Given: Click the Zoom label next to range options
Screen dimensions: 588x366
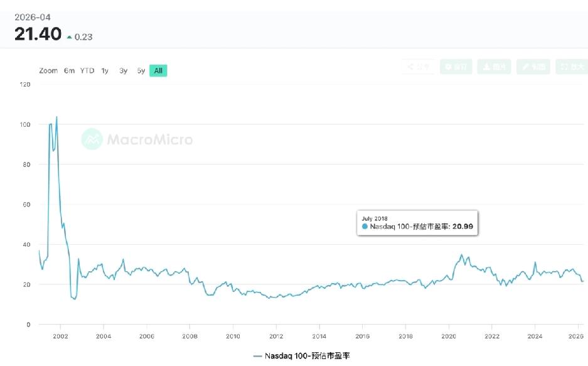Looking at the screenshot, I should click(x=48, y=70).
